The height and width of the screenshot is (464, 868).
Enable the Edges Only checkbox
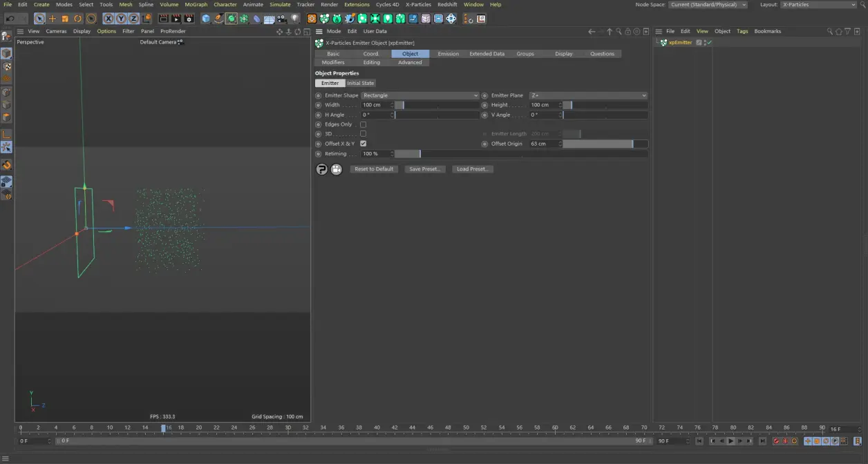363,124
